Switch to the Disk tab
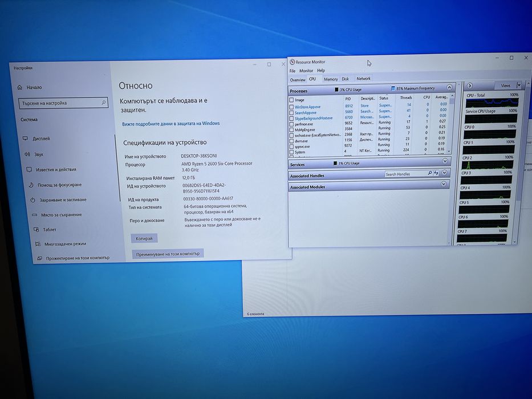The width and height of the screenshot is (532, 399). point(345,79)
